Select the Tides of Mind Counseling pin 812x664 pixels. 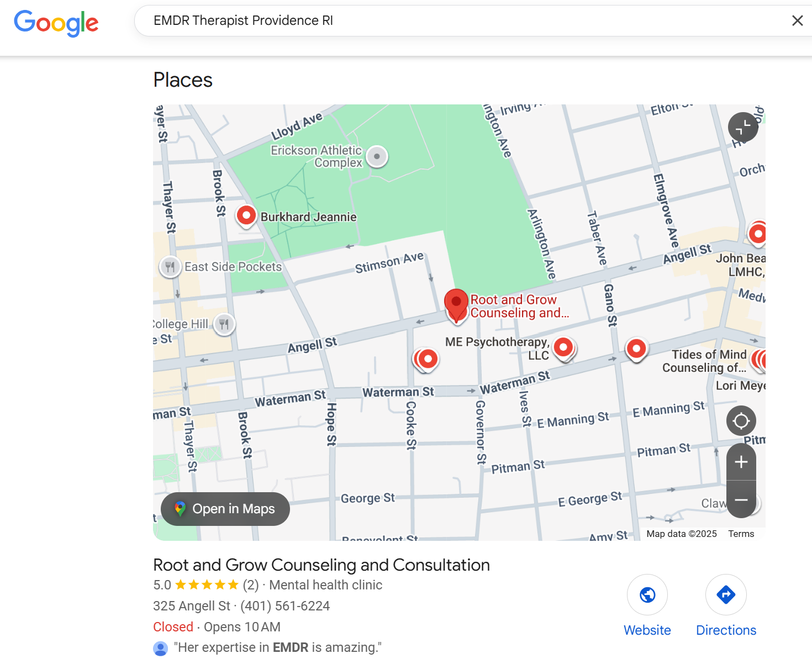pyautogui.click(x=760, y=361)
